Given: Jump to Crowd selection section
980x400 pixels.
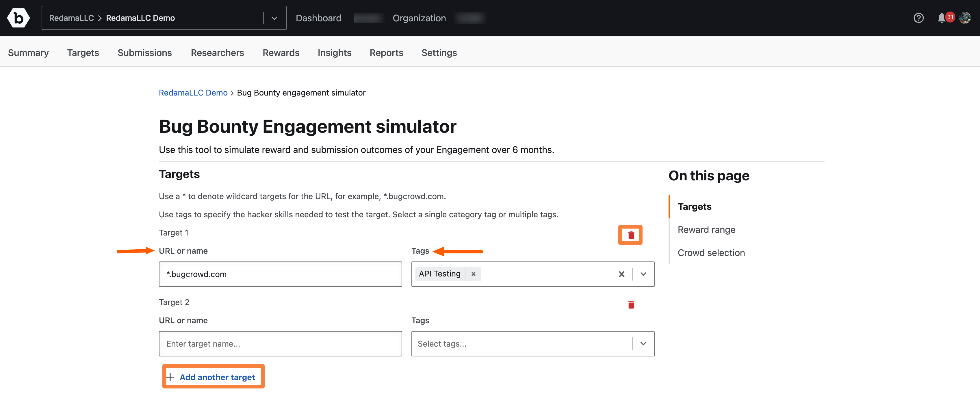Looking at the screenshot, I should [x=711, y=253].
